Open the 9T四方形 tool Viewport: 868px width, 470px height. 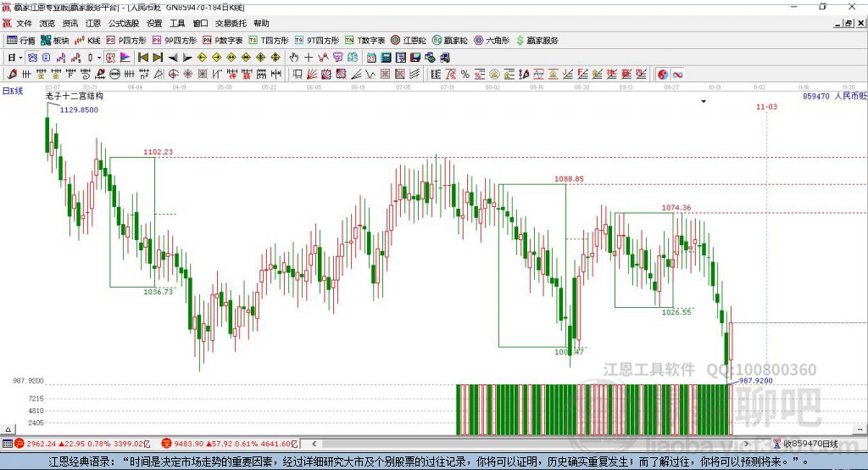pyautogui.click(x=317, y=41)
